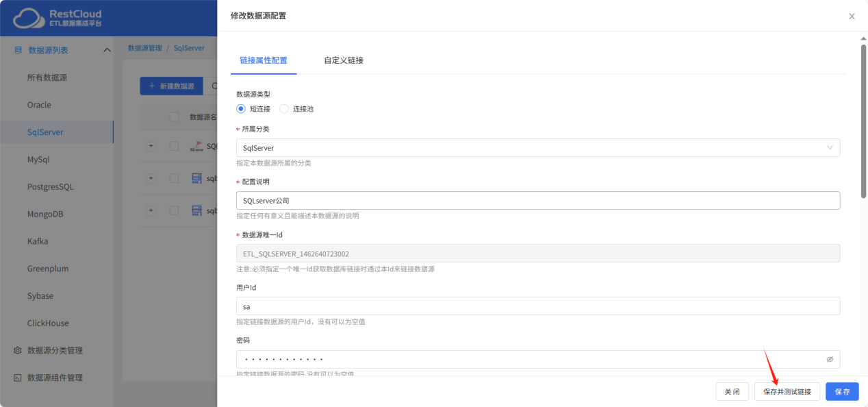The image size is (868, 407).
Task: Click the 保存并测试链接 button
Action: coord(787,391)
